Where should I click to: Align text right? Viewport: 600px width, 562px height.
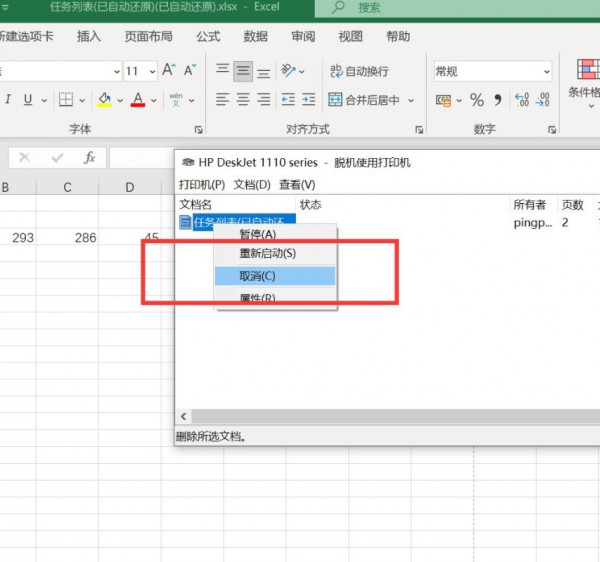pyautogui.click(x=263, y=99)
